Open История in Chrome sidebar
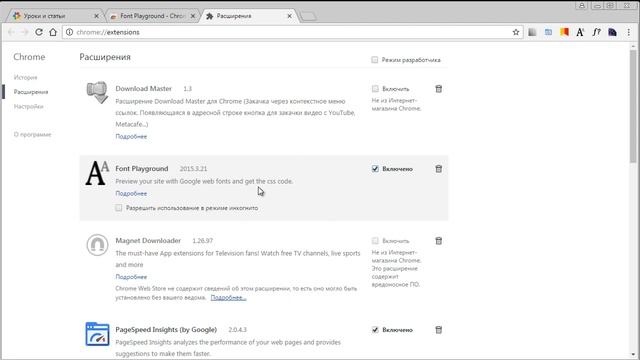 (25, 77)
